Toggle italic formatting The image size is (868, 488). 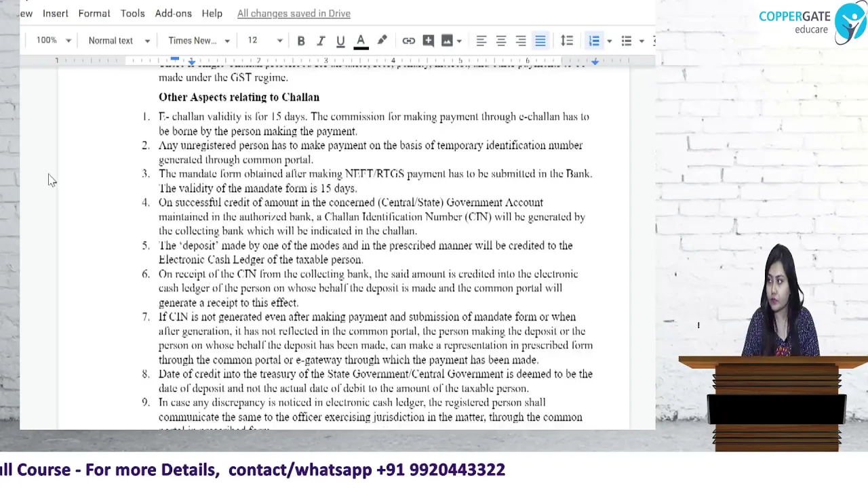point(321,41)
